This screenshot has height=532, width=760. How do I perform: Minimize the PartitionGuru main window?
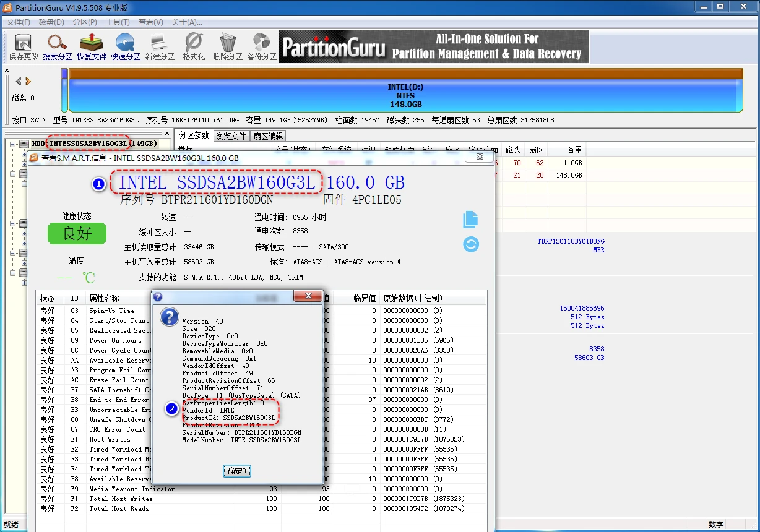click(703, 6)
